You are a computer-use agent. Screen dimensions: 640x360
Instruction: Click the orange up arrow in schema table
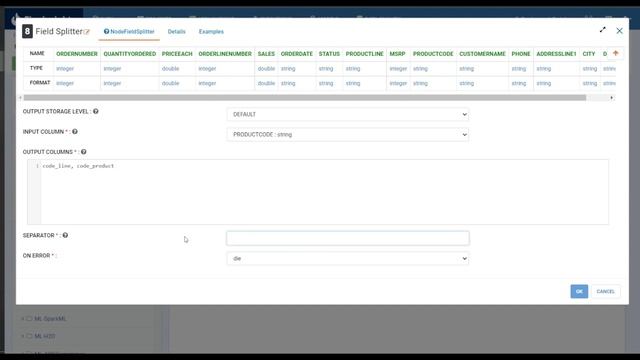(616, 53)
